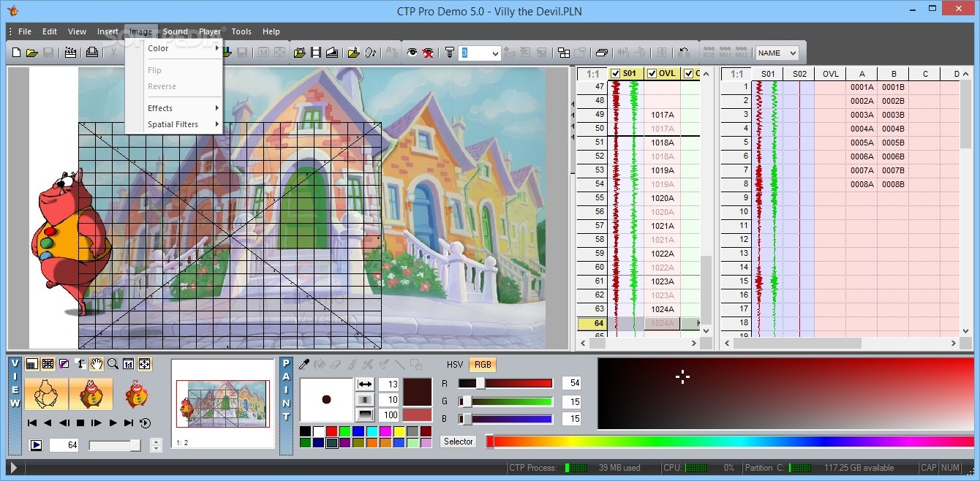Open the Edit menu

(50, 31)
